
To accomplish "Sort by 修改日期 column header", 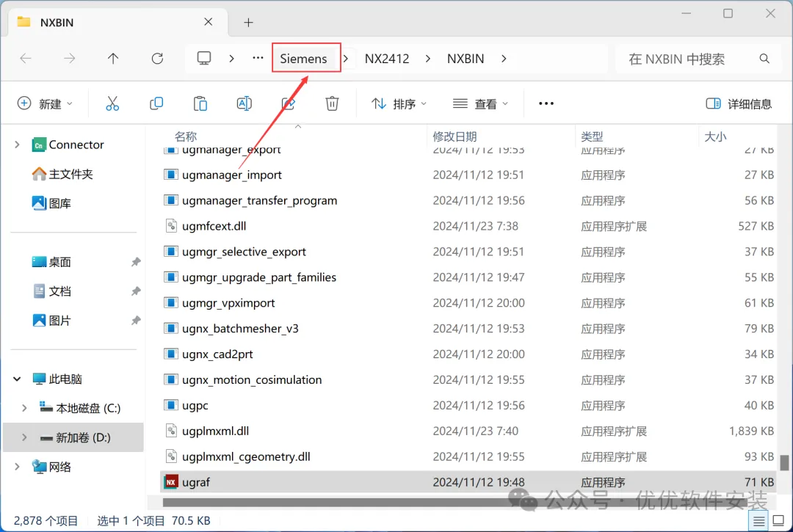I will click(455, 136).
